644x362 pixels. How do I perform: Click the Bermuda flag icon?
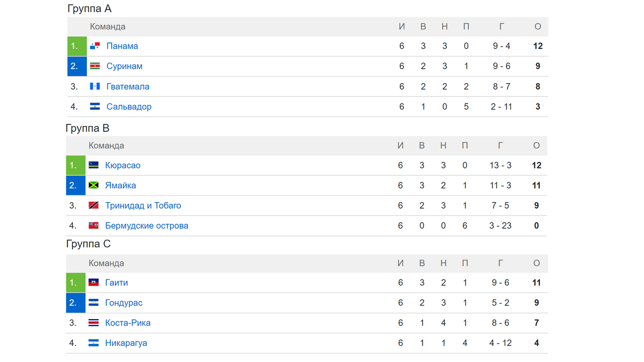(93, 226)
